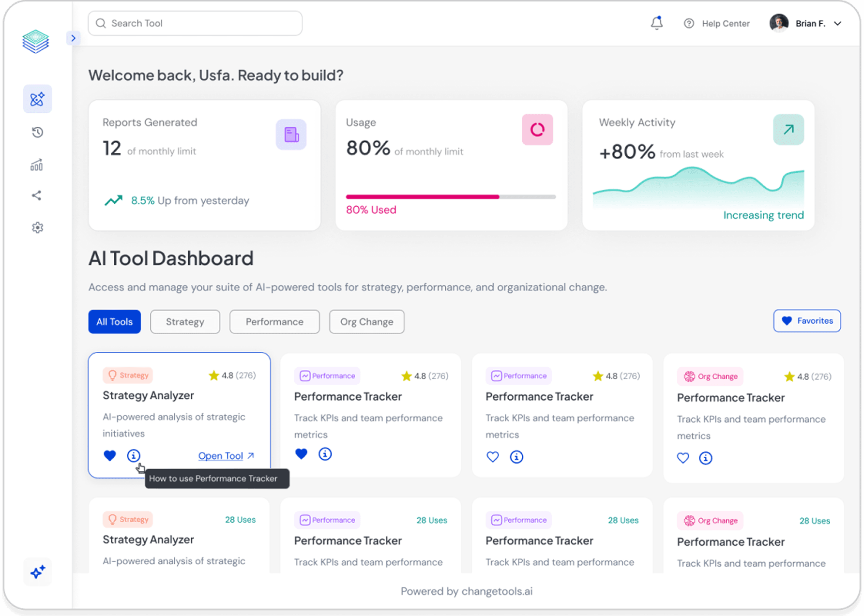Expand the collapsed sidebar with the chevron
Viewport: 864px width, 616px height.
pyautogui.click(x=73, y=38)
